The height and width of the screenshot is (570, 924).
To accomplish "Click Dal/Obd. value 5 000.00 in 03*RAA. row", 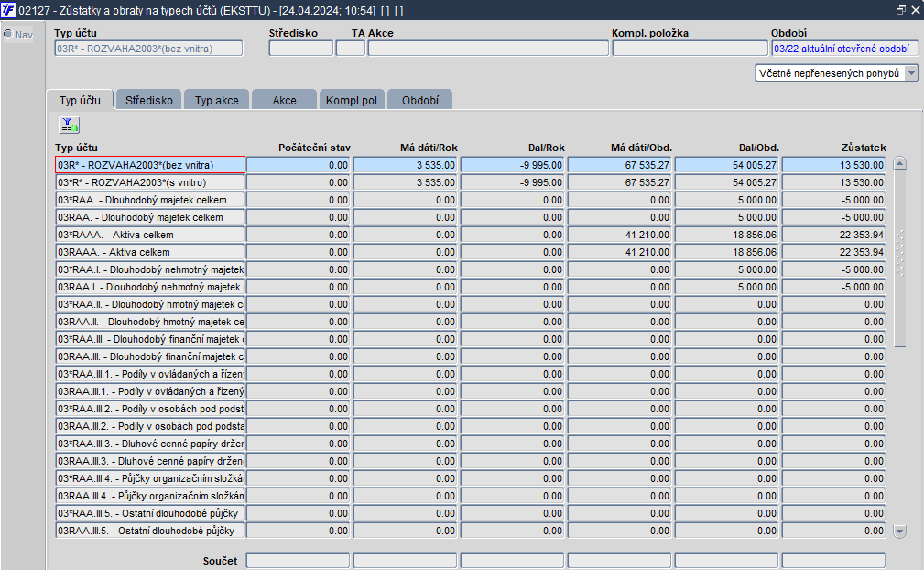I will tap(726, 200).
